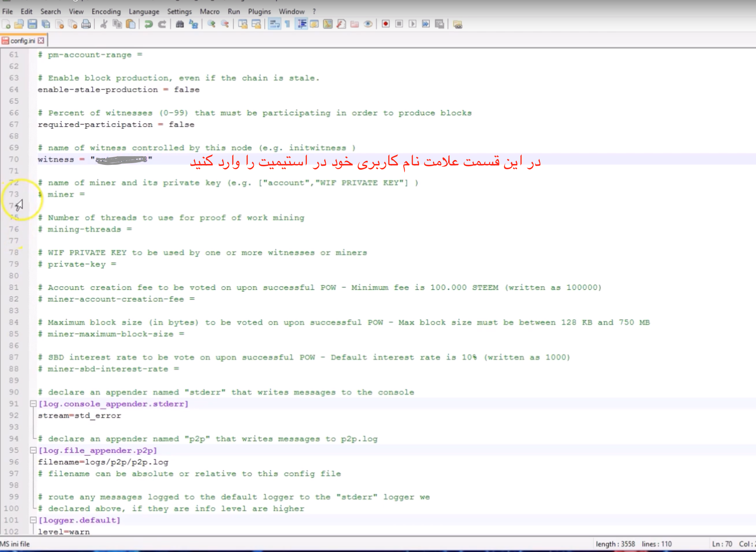
Task: Print the document using the printer icon
Action: point(86,24)
